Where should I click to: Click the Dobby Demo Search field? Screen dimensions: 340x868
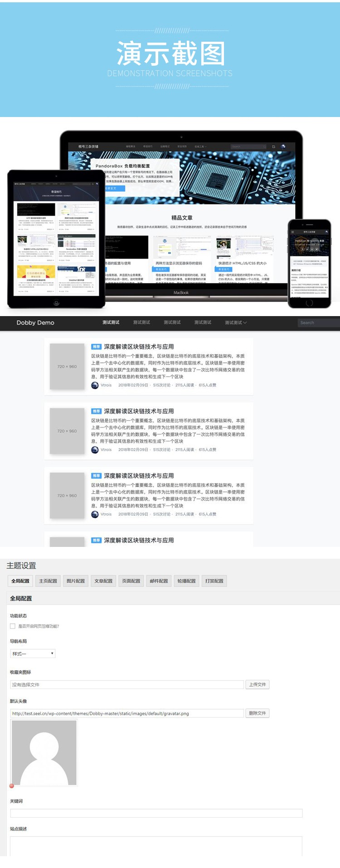319,322
